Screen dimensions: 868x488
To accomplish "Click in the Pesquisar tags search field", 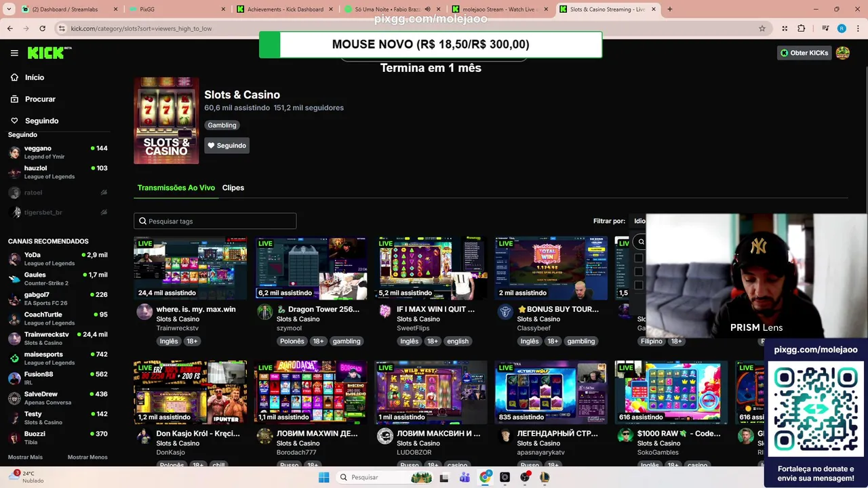I will 215,221.
